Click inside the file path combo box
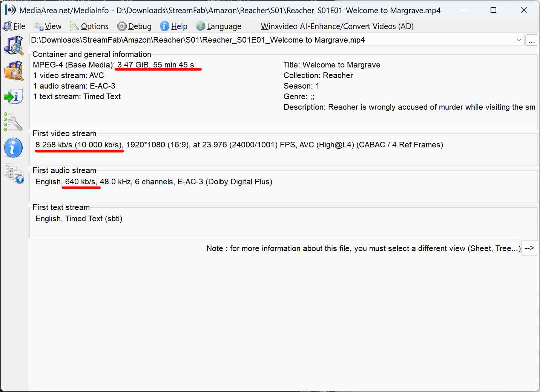 coord(264,40)
